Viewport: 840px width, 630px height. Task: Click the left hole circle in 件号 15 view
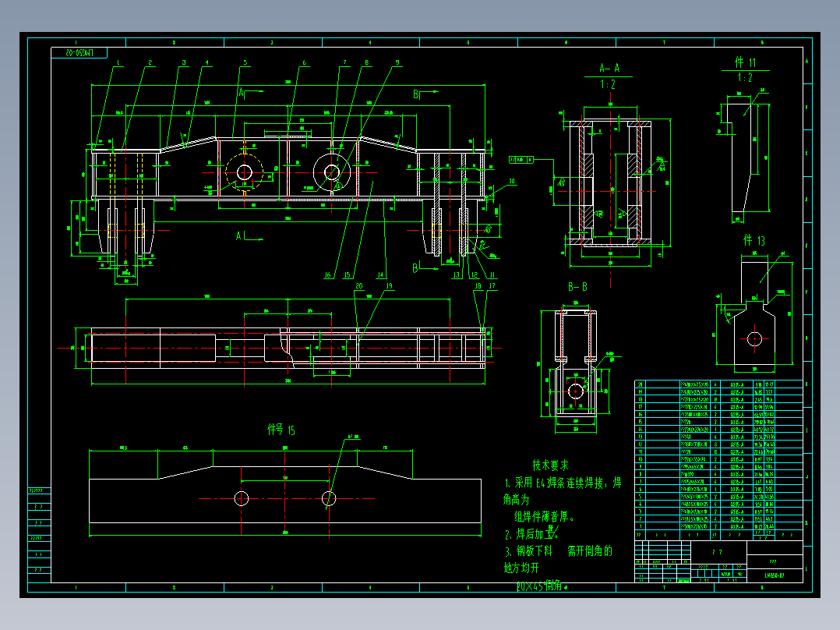click(x=242, y=499)
